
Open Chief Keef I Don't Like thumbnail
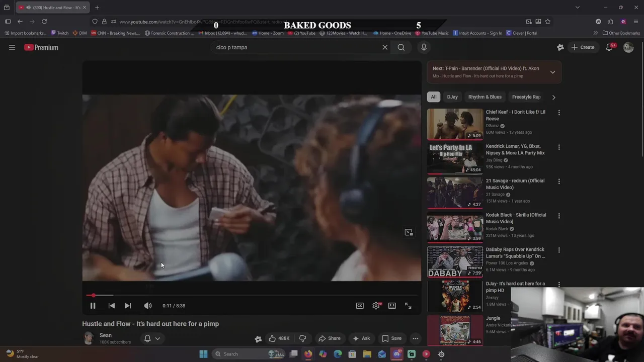point(455,124)
